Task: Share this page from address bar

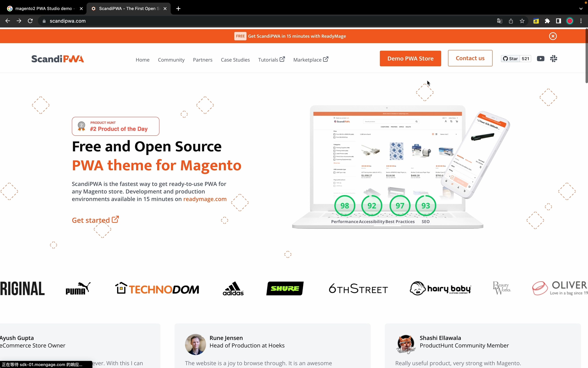Action: point(511,21)
